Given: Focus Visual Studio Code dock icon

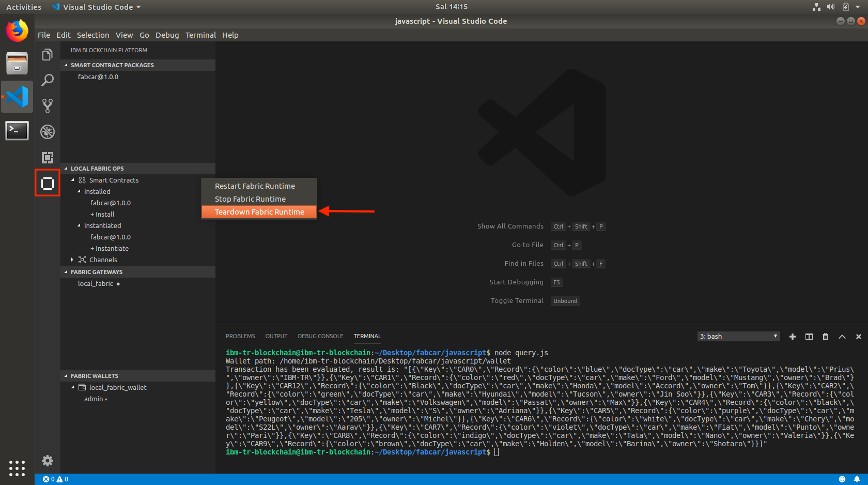Looking at the screenshot, I should [x=17, y=97].
